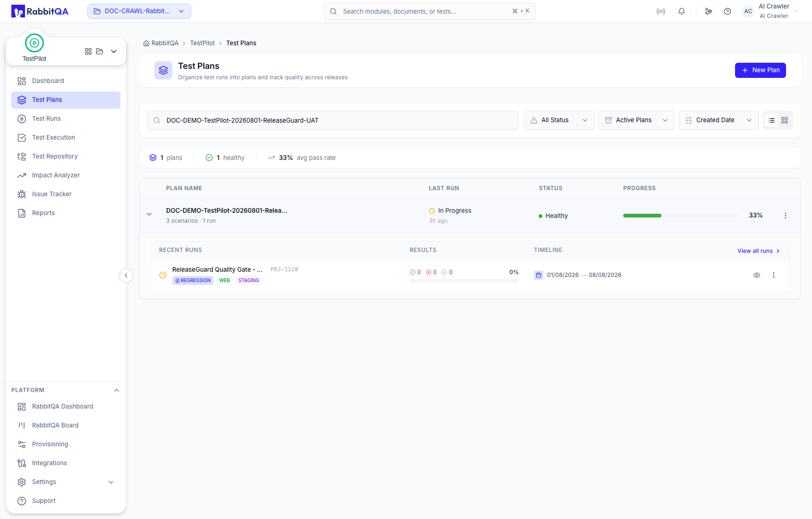Click the help question mark icon in header
The width and height of the screenshot is (812, 519).
[727, 11]
